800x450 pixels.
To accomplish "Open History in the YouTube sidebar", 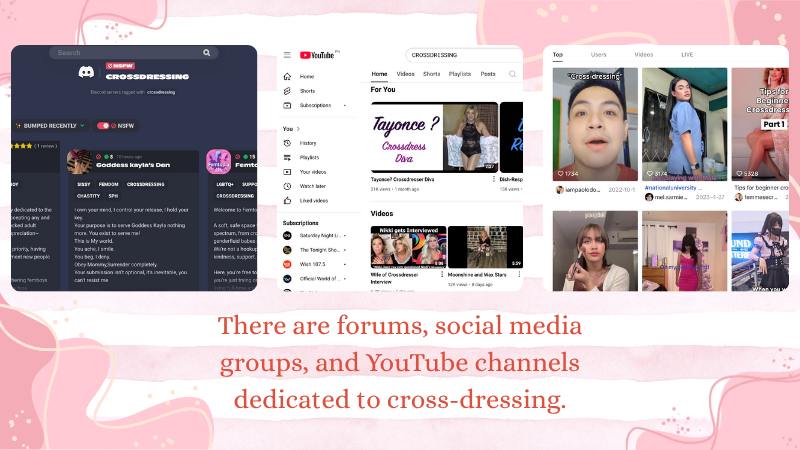I will click(308, 143).
